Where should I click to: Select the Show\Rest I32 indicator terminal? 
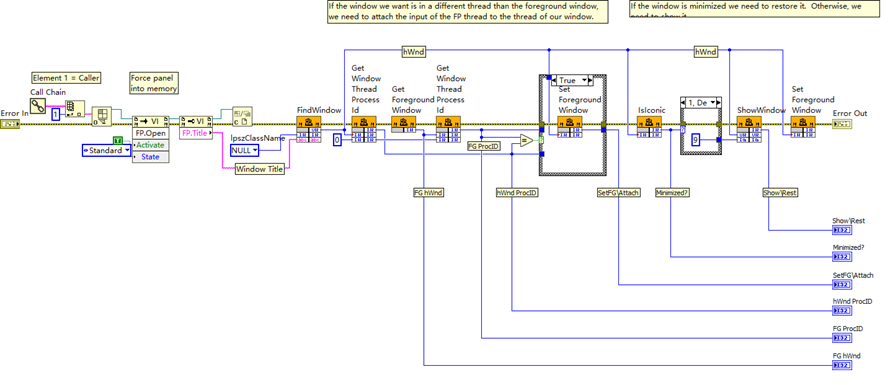[841, 230]
